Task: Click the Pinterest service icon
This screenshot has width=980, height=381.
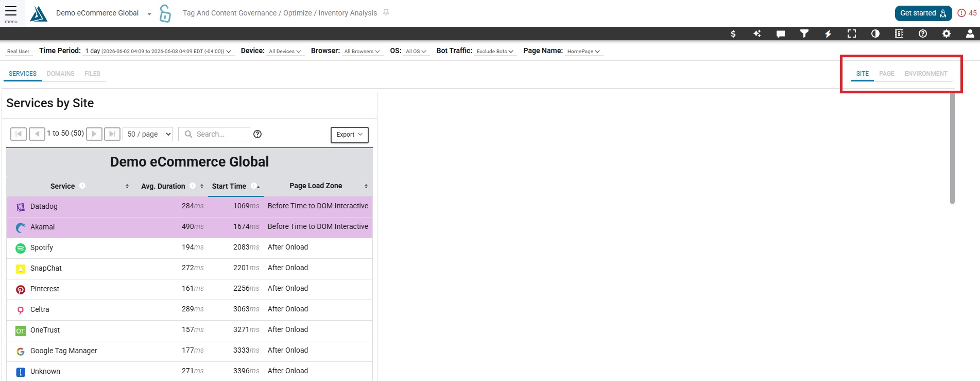Action: click(21, 289)
